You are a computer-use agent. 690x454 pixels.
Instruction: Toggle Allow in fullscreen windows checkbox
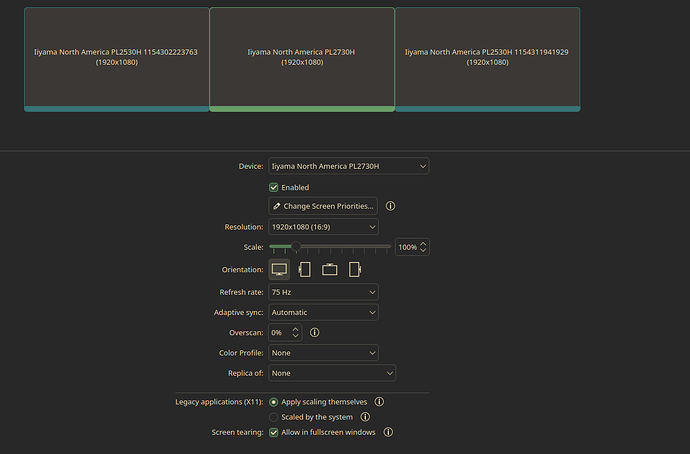tap(274, 432)
